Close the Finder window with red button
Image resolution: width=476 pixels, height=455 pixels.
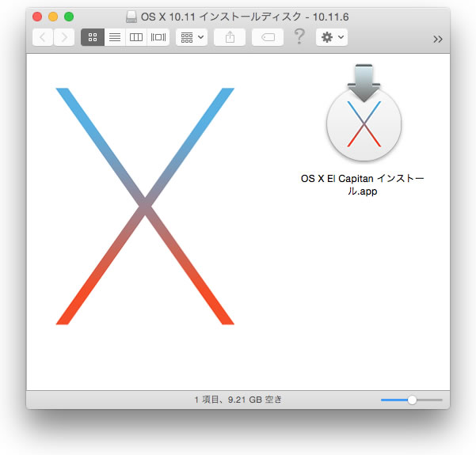pyautogui.click(x=37, y=17)
